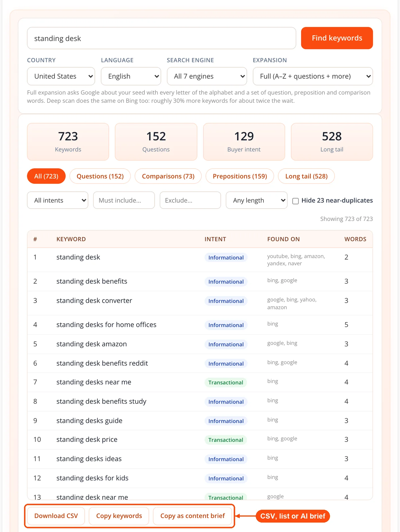Switch to the Comparisons (73) filter pill
The height and width of the screenshot is (532, 400).
(168, 176)
